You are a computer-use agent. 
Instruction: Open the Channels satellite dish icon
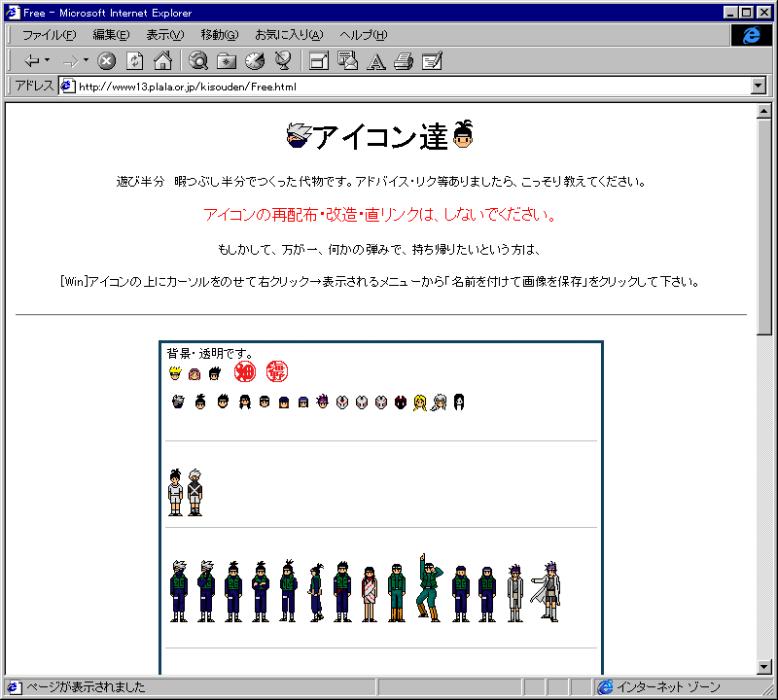[283, 60]
